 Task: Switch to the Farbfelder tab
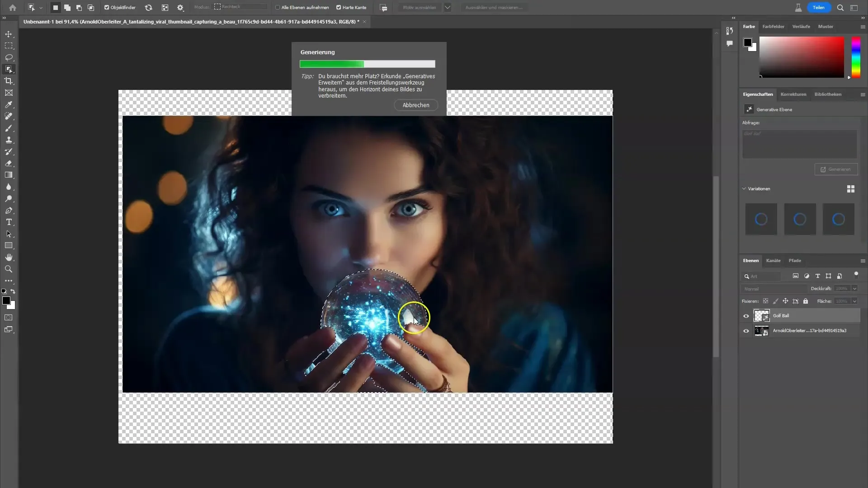[773, 27]
